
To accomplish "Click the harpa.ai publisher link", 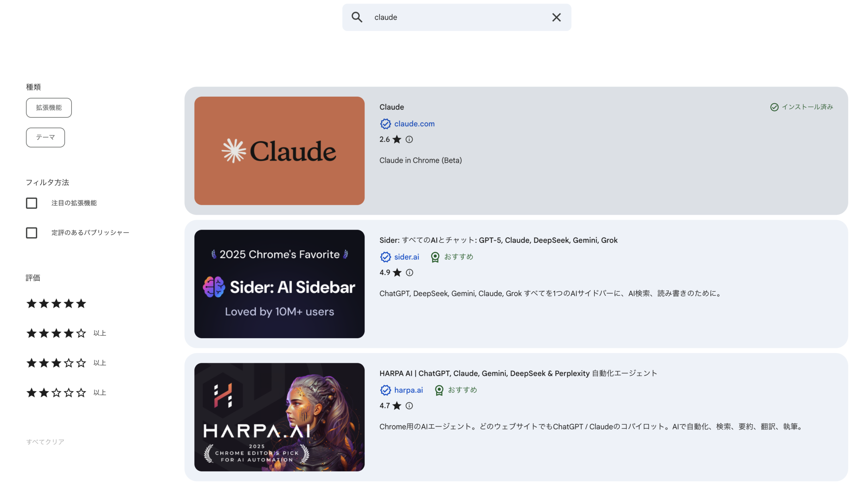I will click(409, 390).
